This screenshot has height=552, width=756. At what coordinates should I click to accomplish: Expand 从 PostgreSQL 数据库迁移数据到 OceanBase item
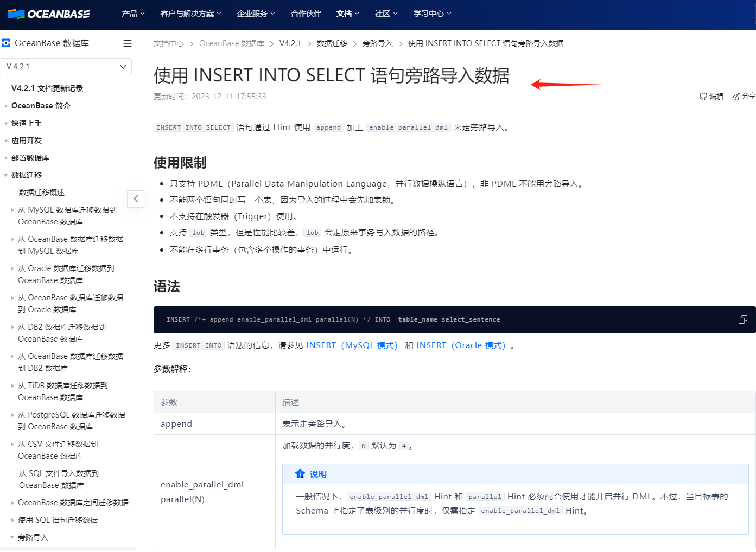click(12, 415)
